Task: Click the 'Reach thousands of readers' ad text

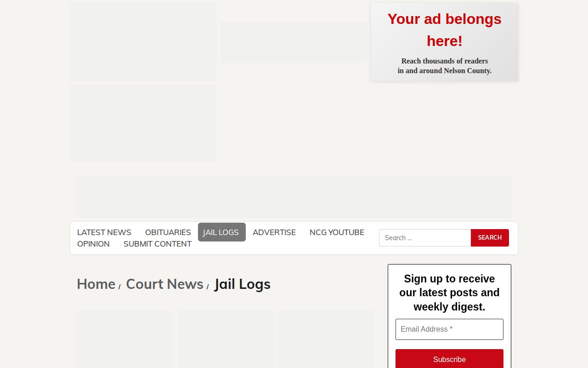Action: [445, 66]
